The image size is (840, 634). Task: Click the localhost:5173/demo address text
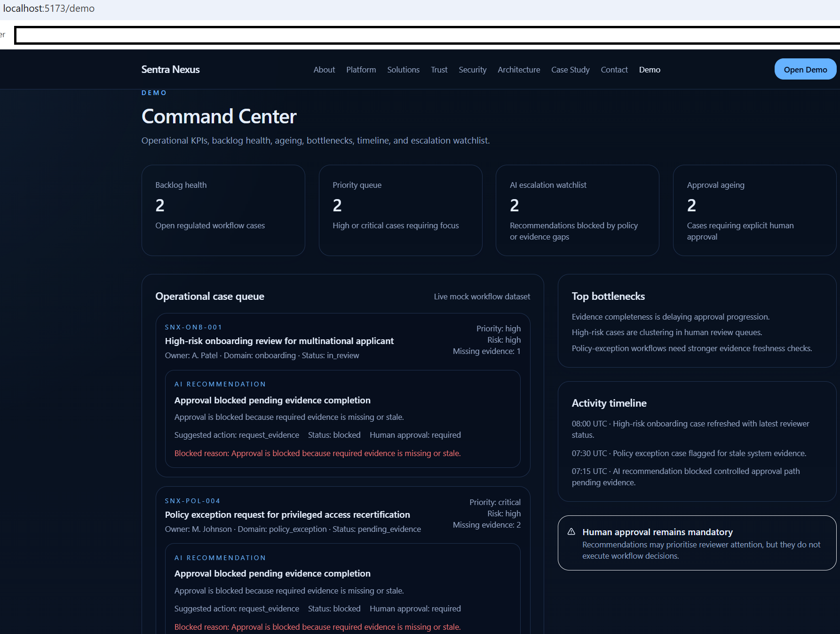(x=49, y=8)
